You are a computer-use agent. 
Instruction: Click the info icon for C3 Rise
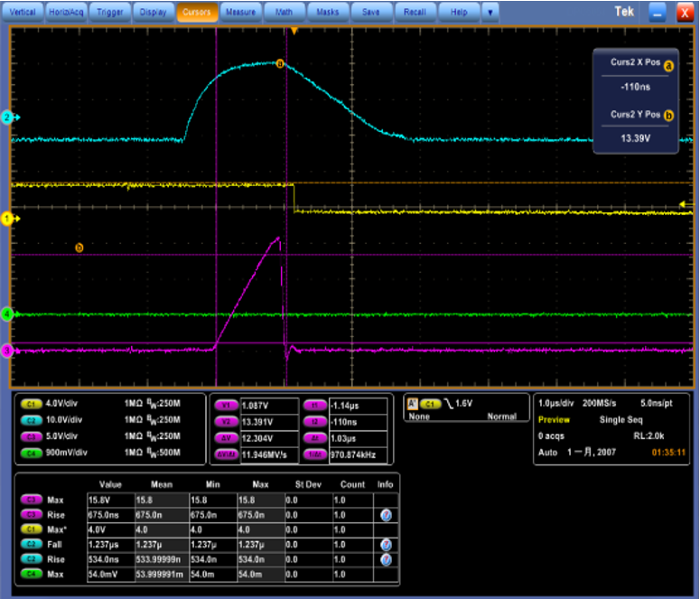click(386, 514)
